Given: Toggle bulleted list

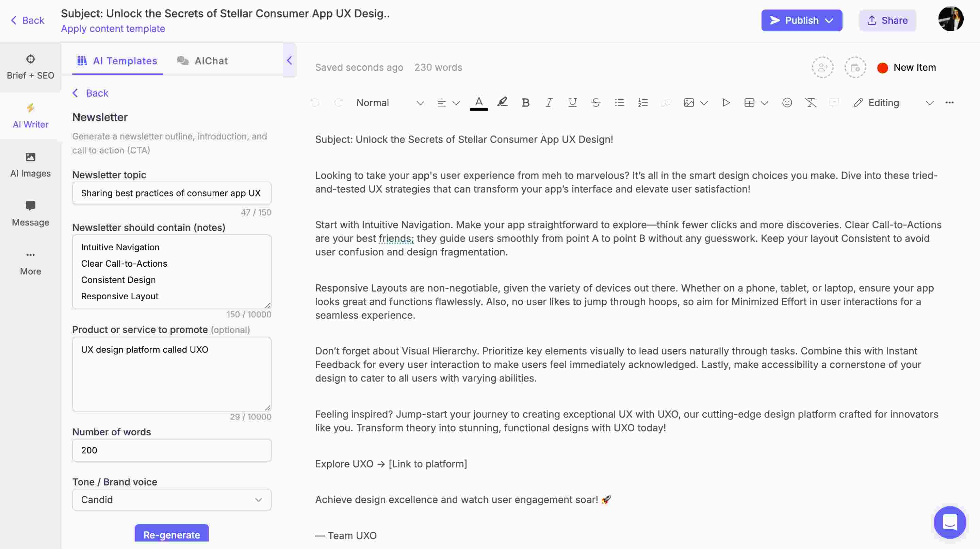Looking at the screenshot, I should click(619, 103).
